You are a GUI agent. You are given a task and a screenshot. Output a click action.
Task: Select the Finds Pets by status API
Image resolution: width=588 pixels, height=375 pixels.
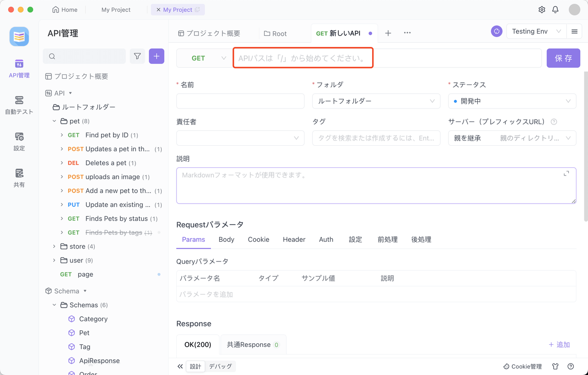113,218
